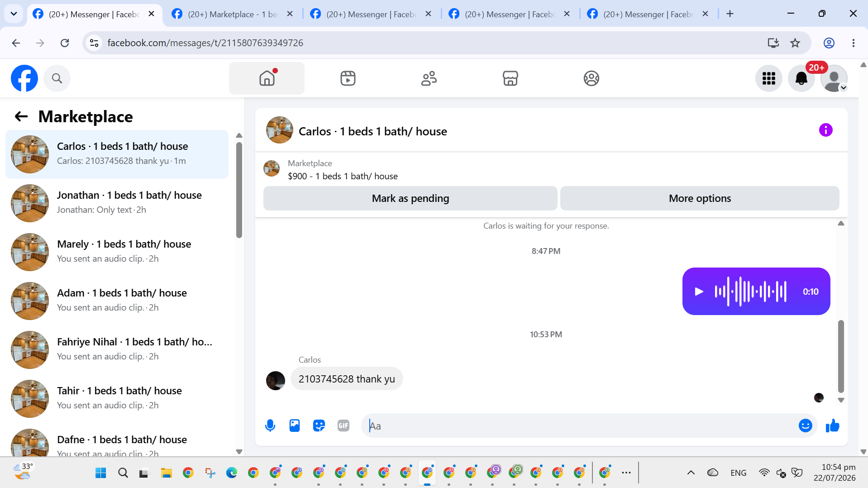Open the Reels video icon
868x488 pixels.
click(x=348, y=78)
